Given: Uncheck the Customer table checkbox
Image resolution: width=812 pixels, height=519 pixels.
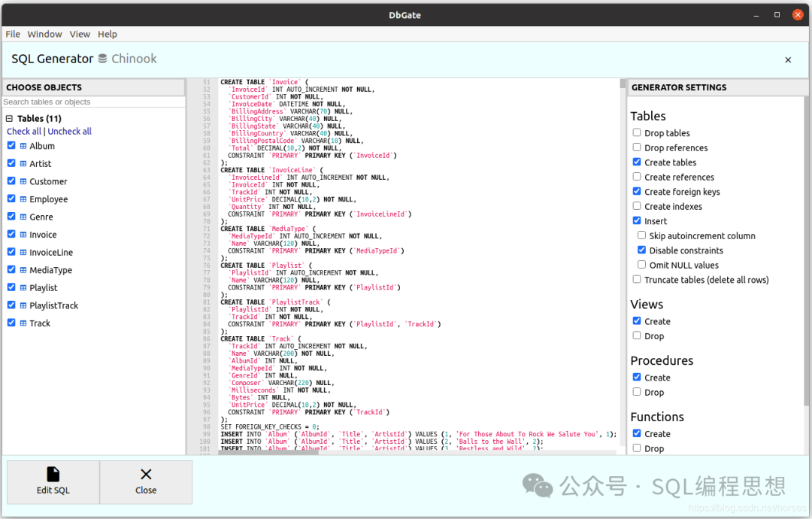Looking at the screenshot, I should click(11, 181).
